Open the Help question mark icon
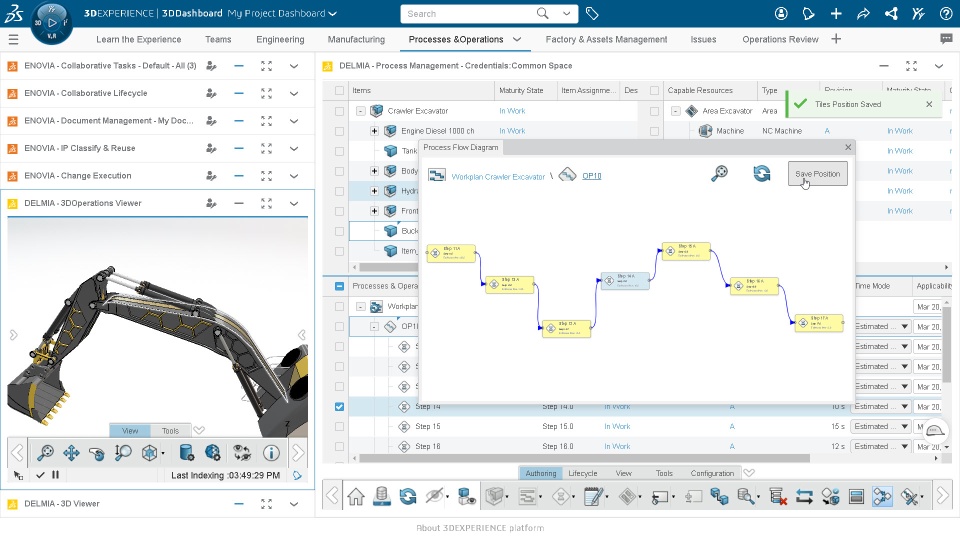Screen dimensions: 960x540 point(946,13)
